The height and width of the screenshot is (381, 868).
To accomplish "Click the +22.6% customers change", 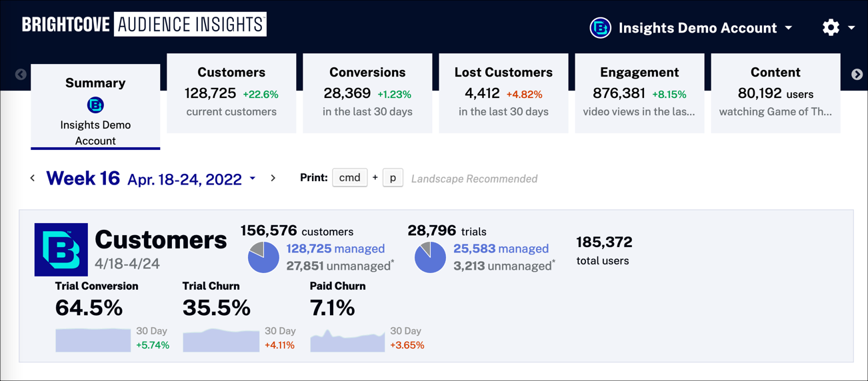I will tap(261, 95).
